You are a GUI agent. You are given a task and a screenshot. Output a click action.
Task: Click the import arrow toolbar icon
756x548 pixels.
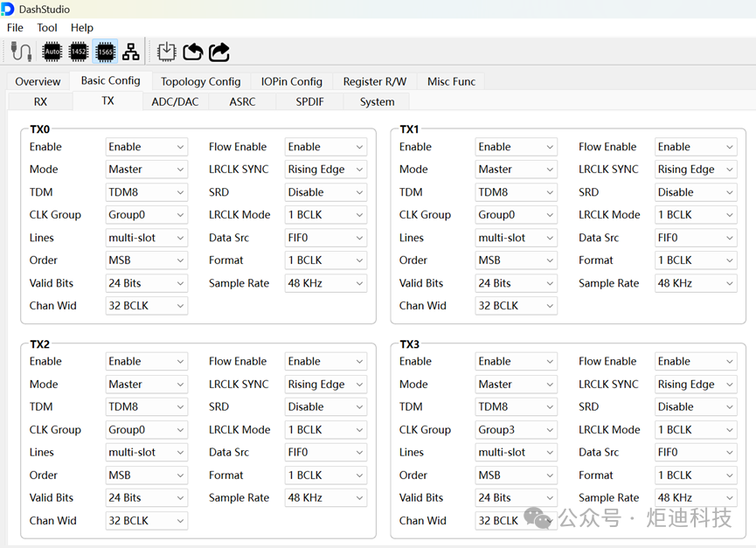pos(192,52)
